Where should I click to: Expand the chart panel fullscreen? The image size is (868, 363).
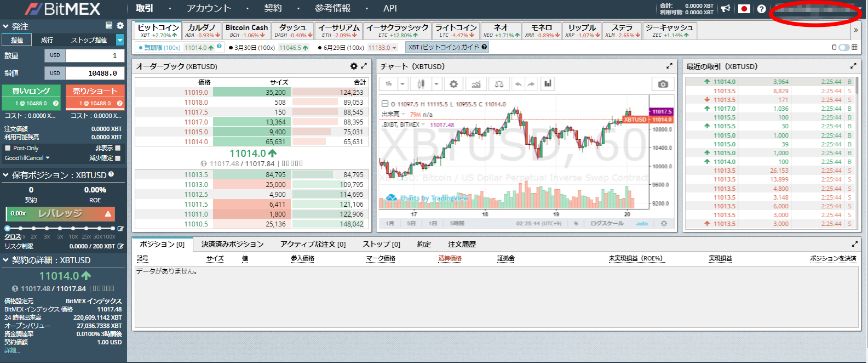(669, 66)
